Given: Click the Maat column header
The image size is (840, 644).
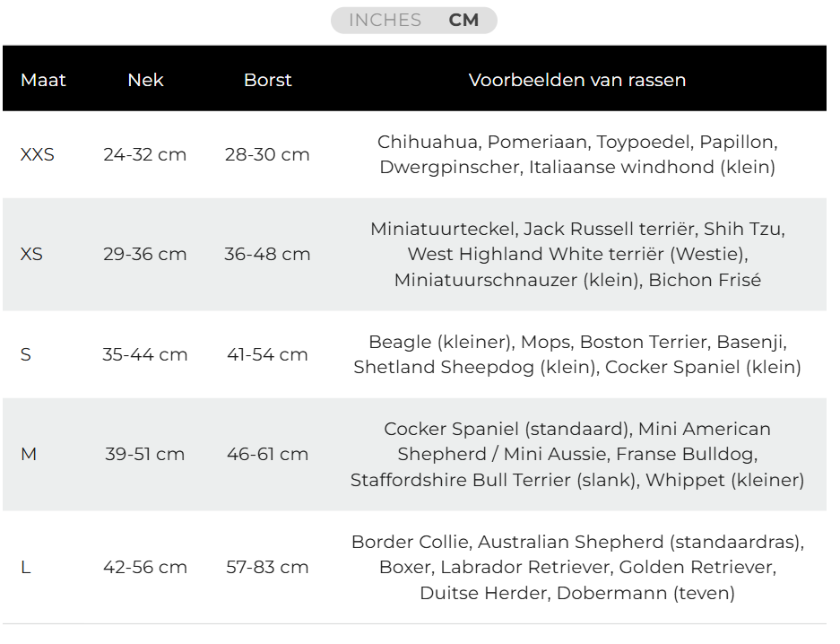Looking at the screenshot, I should pos(43,80).
